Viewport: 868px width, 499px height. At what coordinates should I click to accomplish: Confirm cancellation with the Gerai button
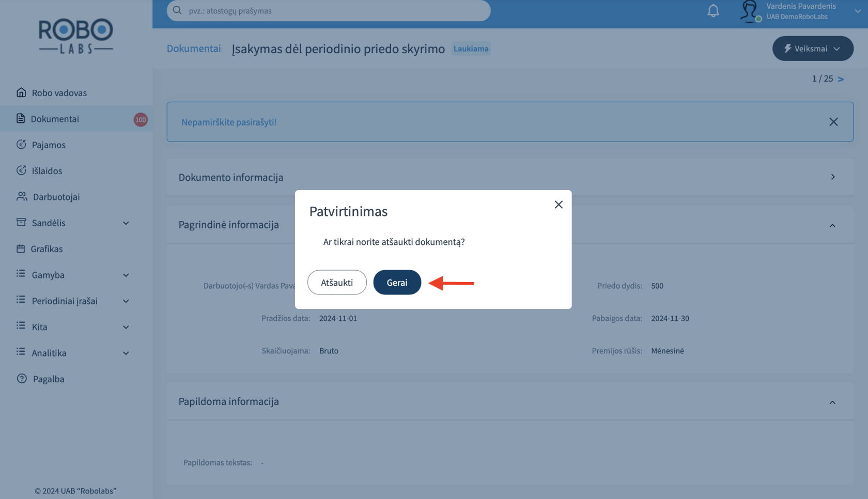(x=397, y=283)
